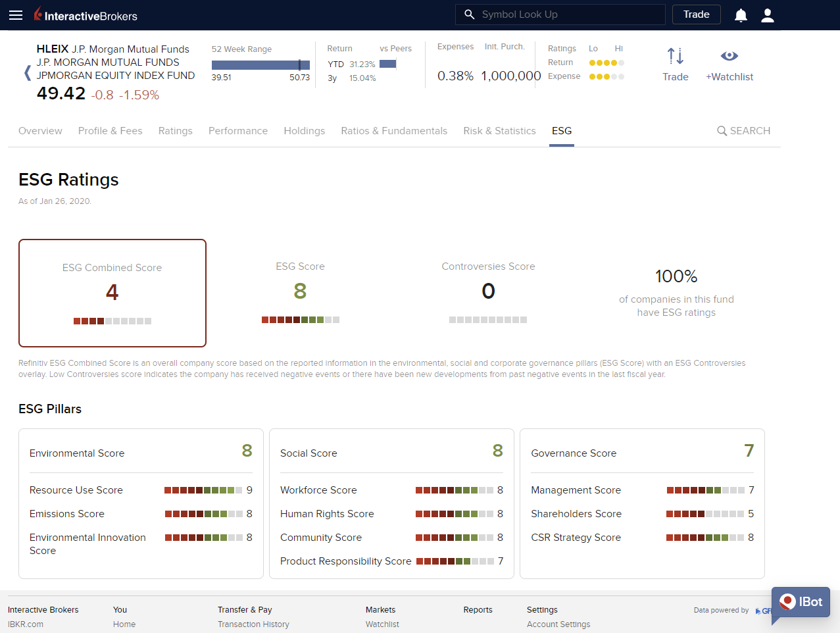This screenshot has height=633, width=840.
Task: Select the ESG Combined Score card
Action: (x=112, y=293)
